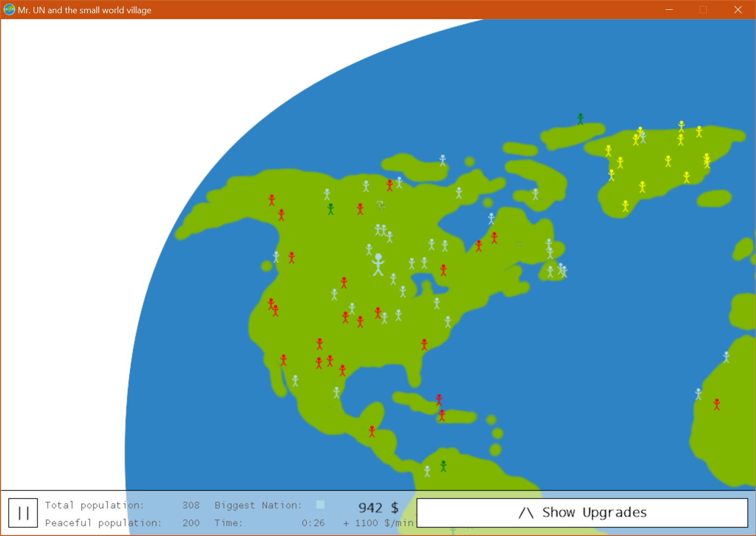
Task: Click the "Biggest Nation:" label
Action: coord(258,505)
